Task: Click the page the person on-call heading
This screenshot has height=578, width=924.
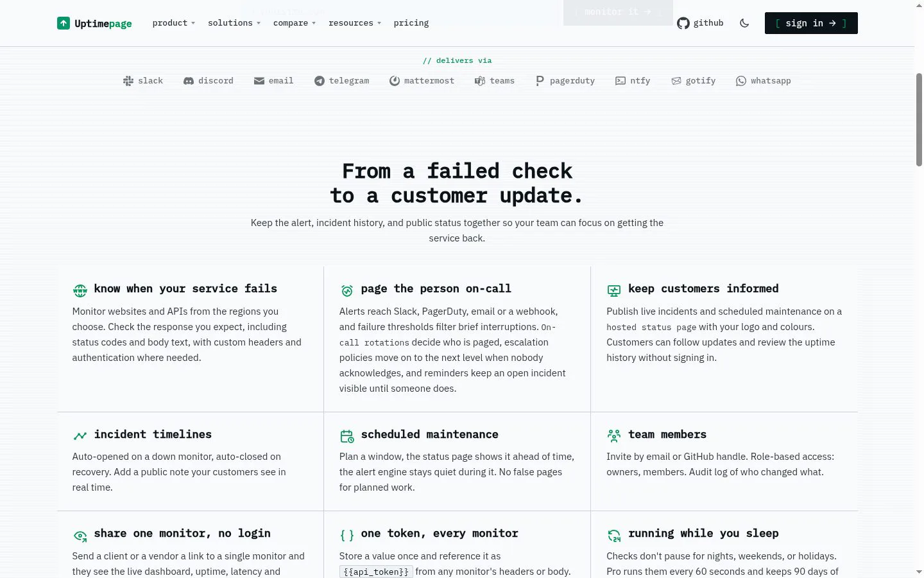Action: [436, 289]
